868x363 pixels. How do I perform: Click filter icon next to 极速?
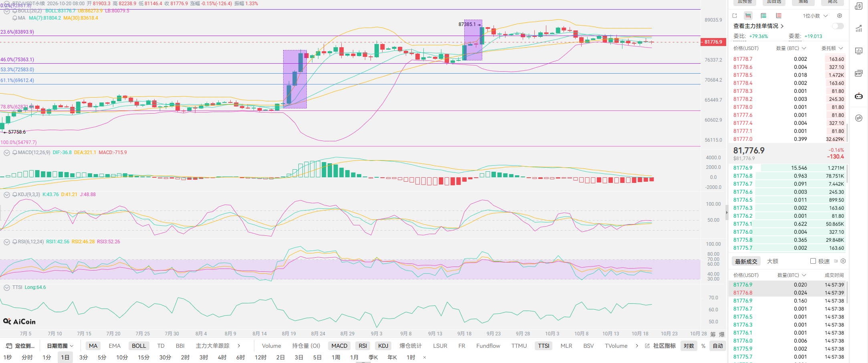coord(836,261)
